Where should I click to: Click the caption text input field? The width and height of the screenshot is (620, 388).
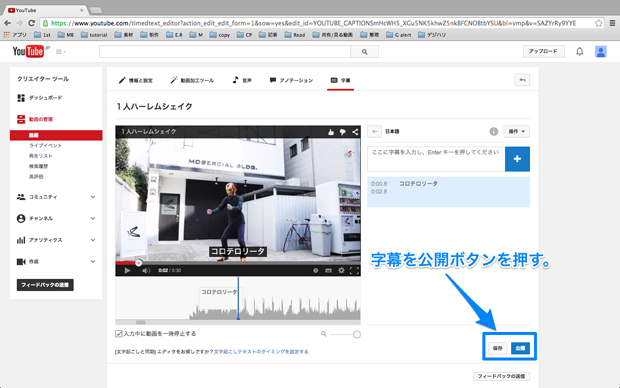[436, 159]
